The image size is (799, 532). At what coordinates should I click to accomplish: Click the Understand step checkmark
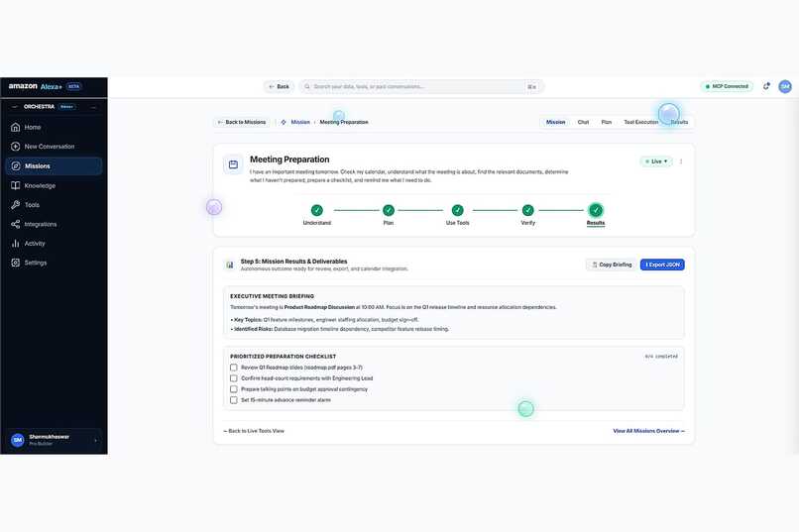[317, 210]
